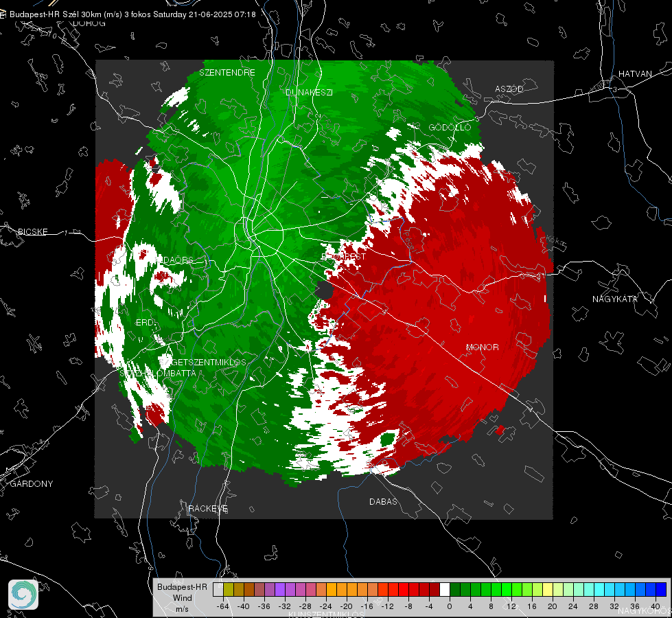Click the ASZOD town label
This screenshot has width=672, height=618.
(509, 89)
